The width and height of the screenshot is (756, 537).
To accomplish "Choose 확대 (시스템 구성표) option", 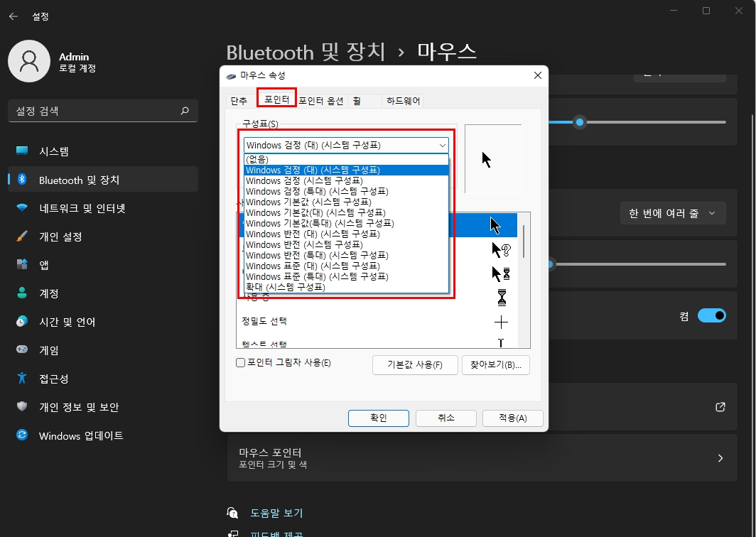I will tap(346, 287).
